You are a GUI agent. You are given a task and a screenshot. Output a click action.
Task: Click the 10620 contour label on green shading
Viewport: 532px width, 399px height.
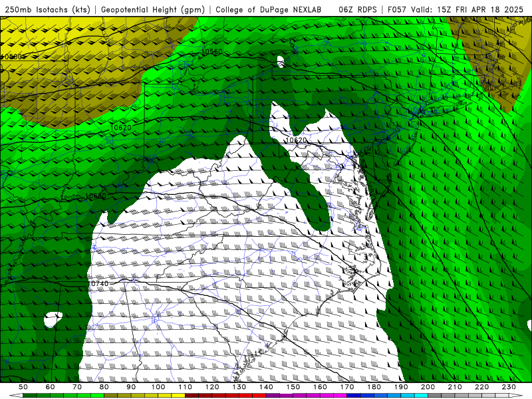tap(121, 128)
